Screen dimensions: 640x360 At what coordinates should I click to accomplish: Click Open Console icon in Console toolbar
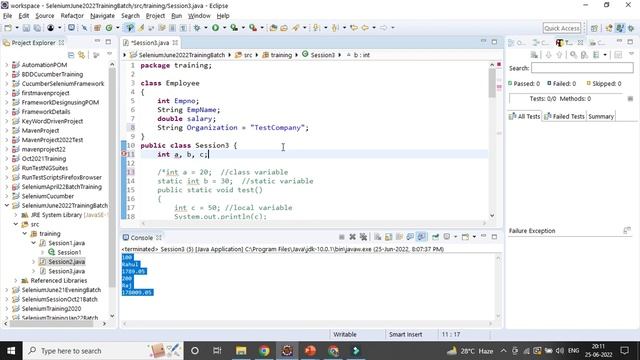465,237
